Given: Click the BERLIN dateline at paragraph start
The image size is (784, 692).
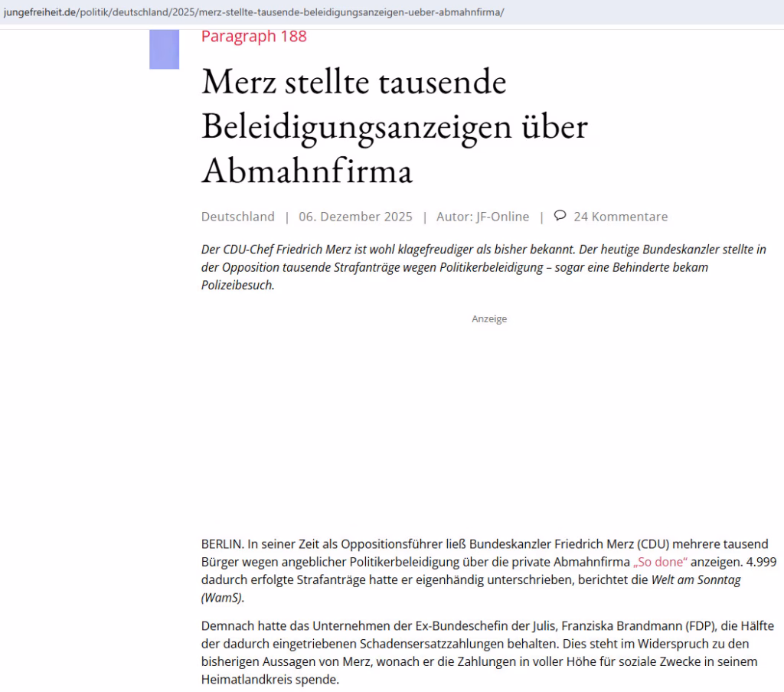Looking at the screenshot, I should coord(222,544).
